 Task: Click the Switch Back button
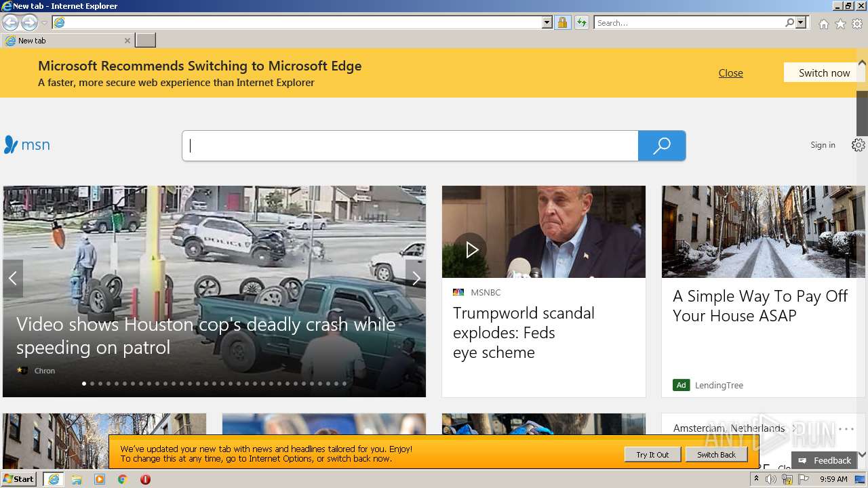716,455
